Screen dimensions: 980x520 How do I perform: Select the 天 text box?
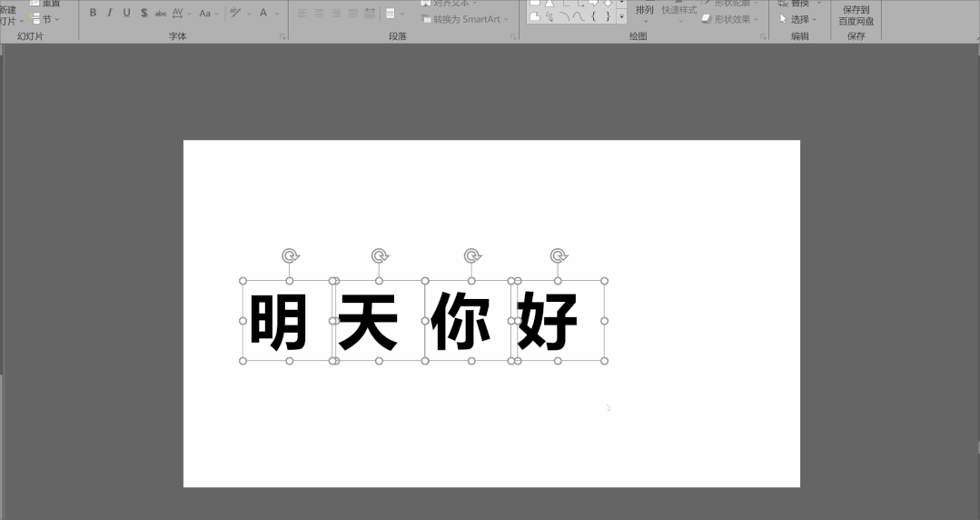pyautogui.click(x=369, y=321)
